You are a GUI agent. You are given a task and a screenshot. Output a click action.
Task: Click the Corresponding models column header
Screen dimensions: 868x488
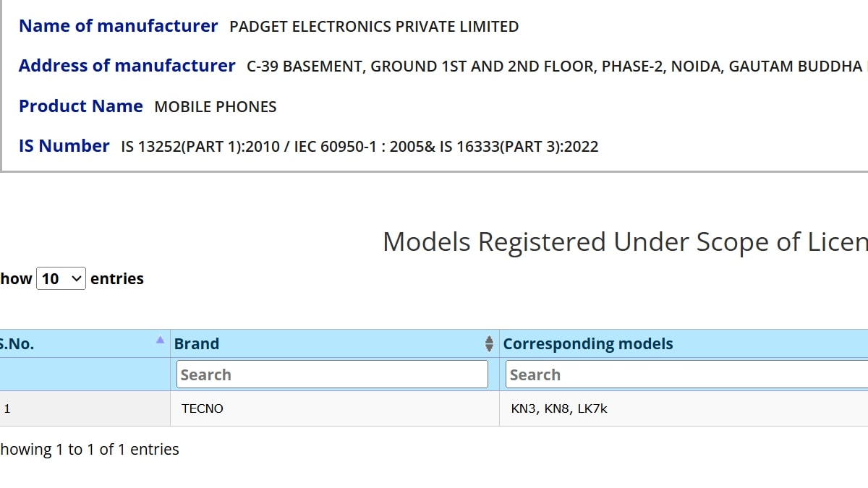point(587,344)
